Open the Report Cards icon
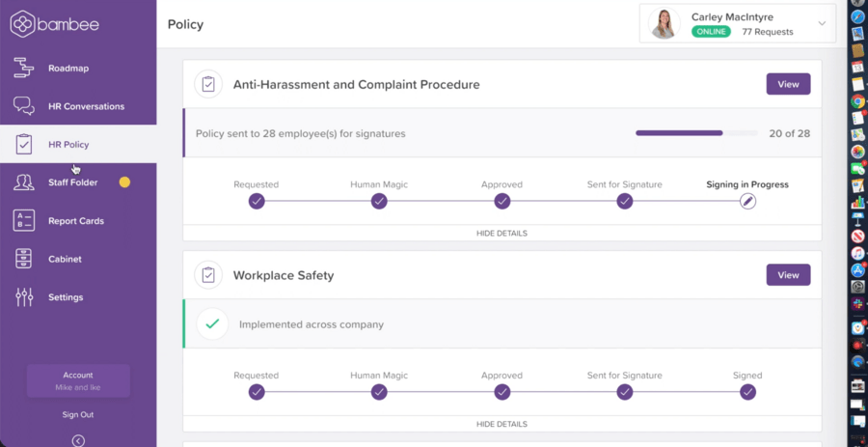The height and width of the screenshot is (447, 868). pyautogui.click(x=24, y=221)
